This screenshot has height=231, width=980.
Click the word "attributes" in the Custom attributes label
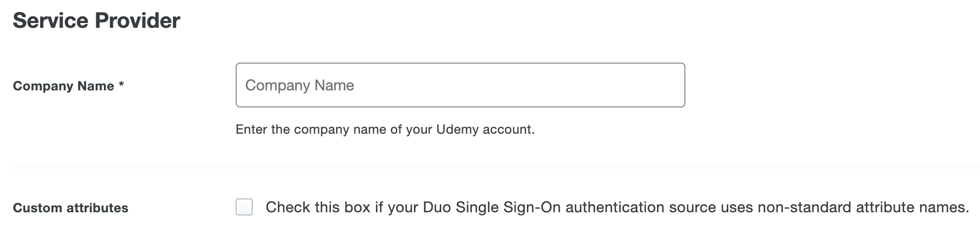(98, 208)
